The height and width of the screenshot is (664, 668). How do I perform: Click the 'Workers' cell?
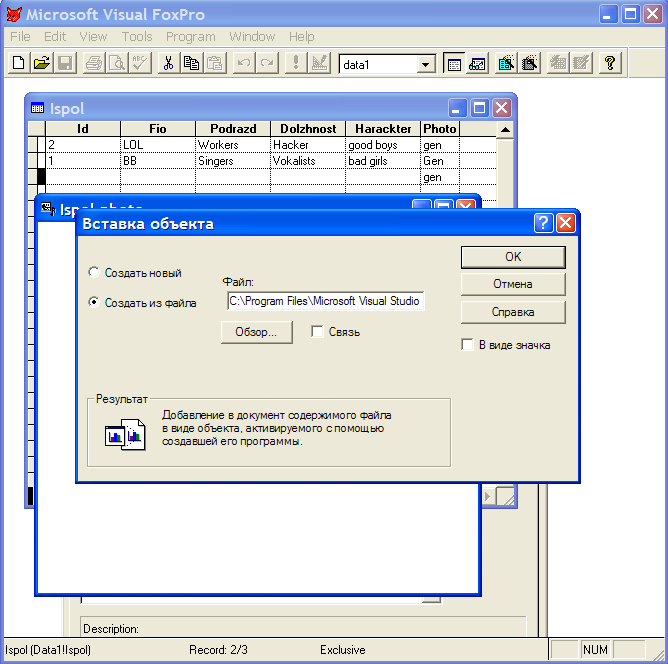tap(233, 145)
